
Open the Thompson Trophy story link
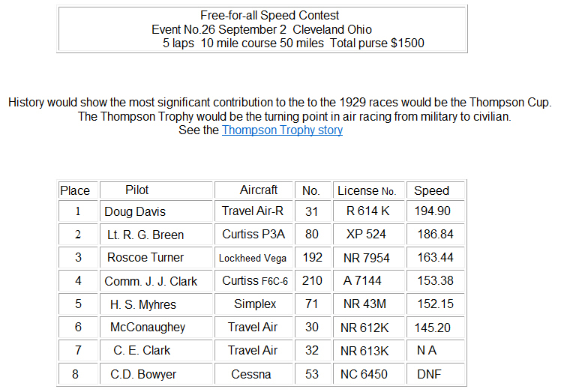click(282, 130)
